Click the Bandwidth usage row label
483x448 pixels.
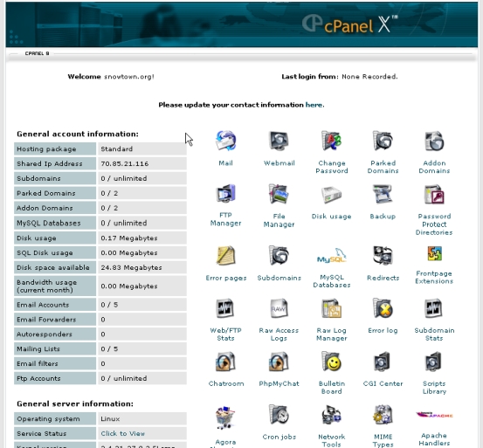(47, 286)
